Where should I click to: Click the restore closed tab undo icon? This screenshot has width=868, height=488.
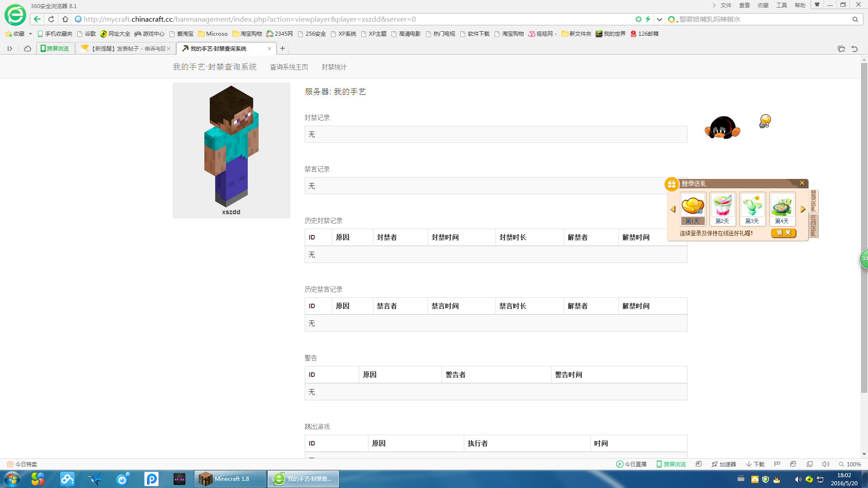854,49
